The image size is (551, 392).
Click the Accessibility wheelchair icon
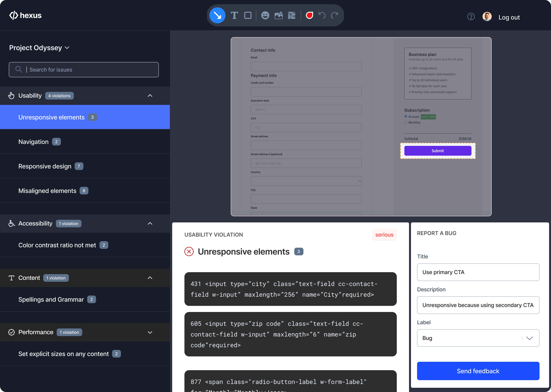[x=12, y=223]
